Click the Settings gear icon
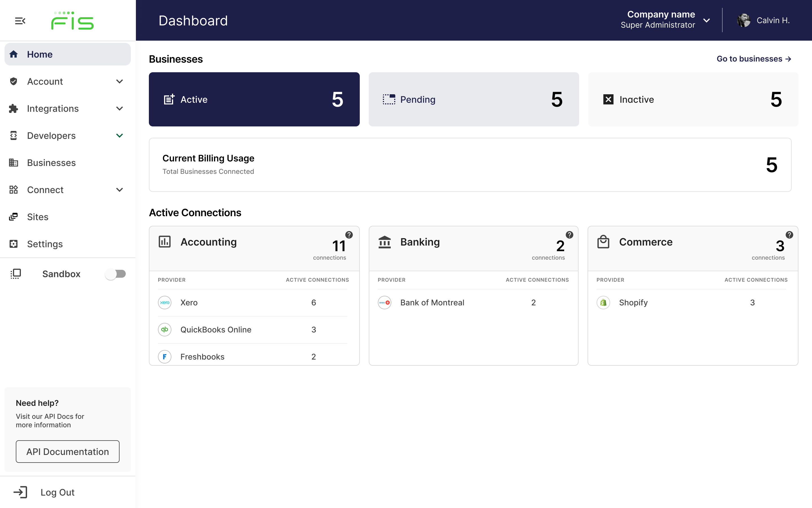 click(14, 244)
